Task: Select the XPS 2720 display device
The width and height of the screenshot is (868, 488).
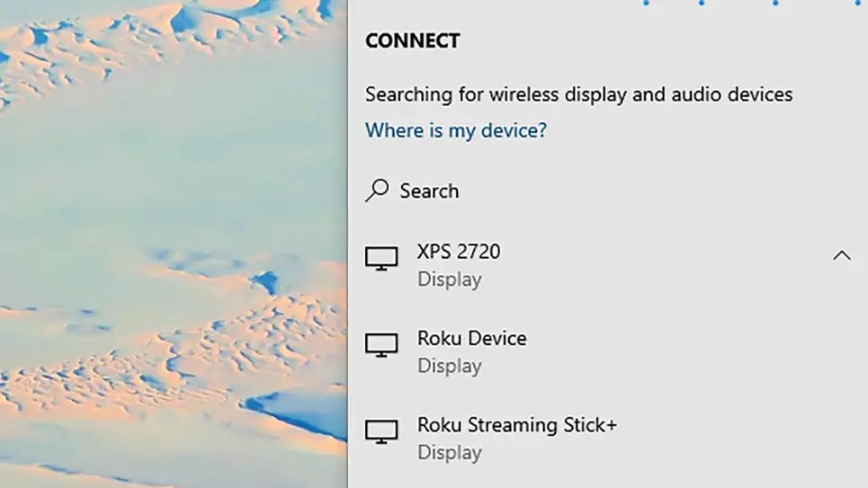Action: coord(608,265)
